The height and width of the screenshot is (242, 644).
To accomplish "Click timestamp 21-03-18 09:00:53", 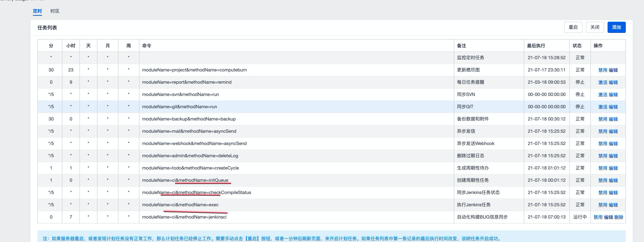I will 547,82.
